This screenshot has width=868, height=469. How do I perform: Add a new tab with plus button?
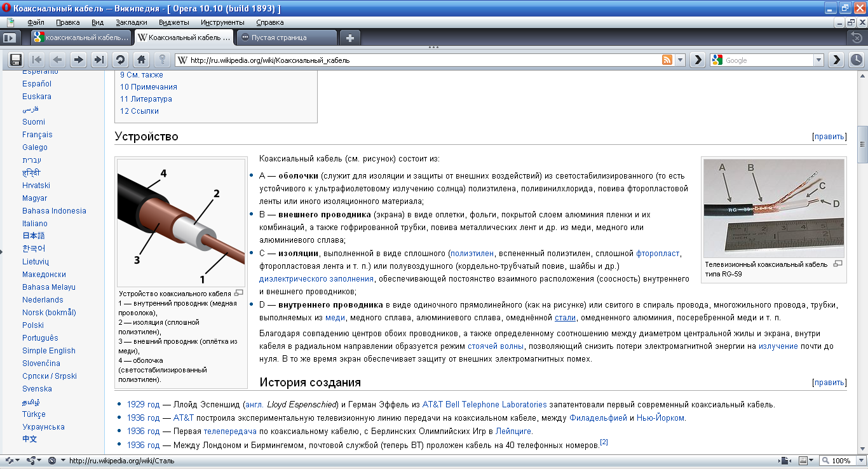tap(349, 37)
